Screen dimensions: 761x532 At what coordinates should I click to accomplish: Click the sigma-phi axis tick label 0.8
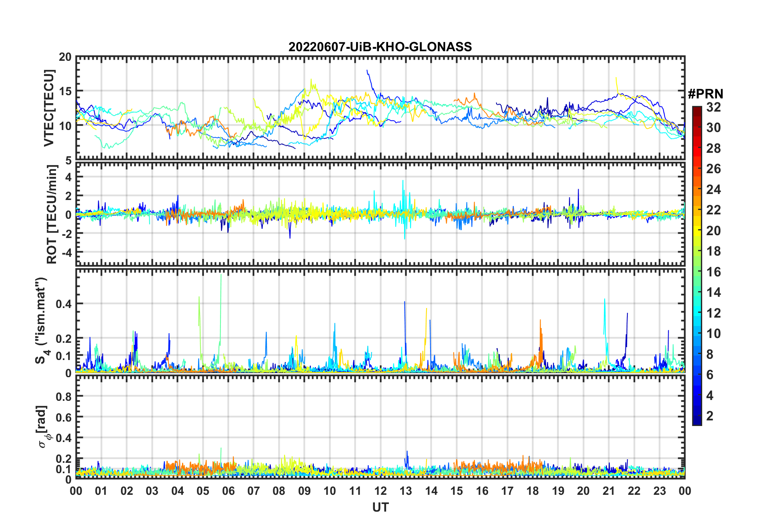pyautogui.click(x=64, y=396)
